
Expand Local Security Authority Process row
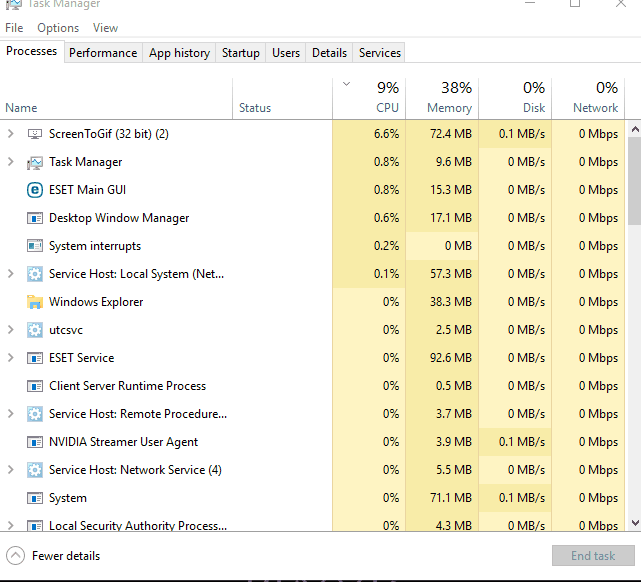click(11, 525)
